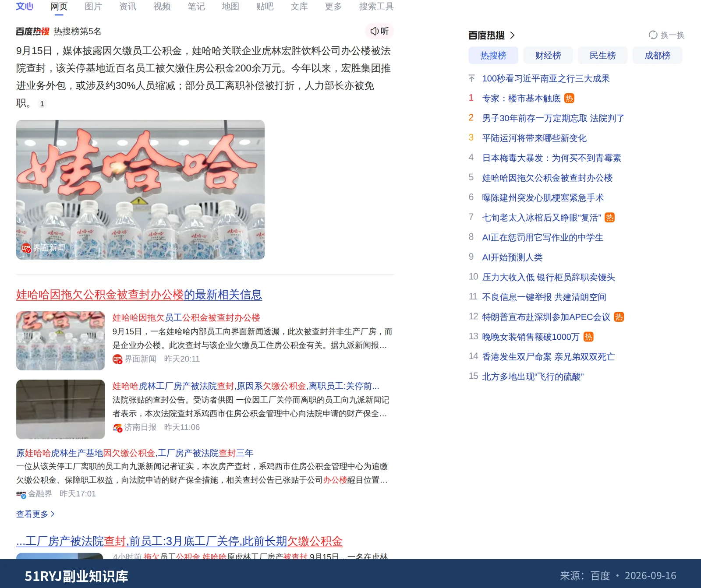Screen dimensions: 701x588
Task: Select the 民生榜 list tab
Action: [x=602, y=56]
